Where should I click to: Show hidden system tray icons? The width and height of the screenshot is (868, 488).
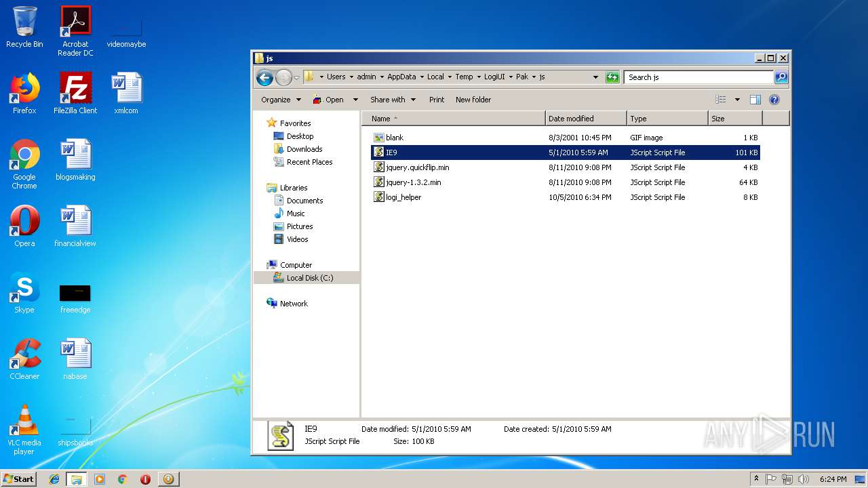click(756, 479)
